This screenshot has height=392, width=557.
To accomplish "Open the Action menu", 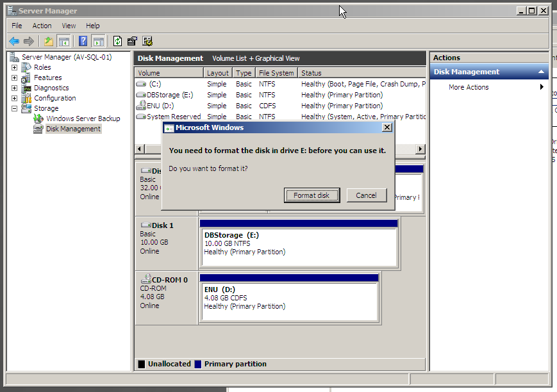I will [x=42, y=26].
